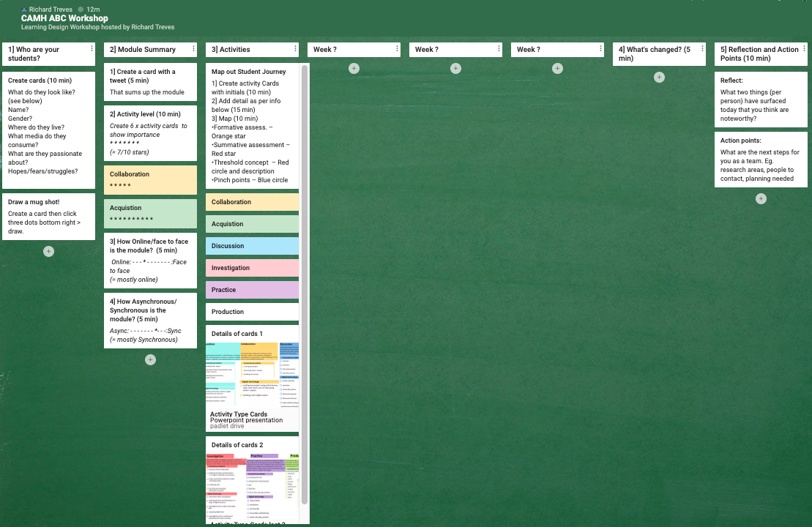Open options menu of first 'Week ?' column
The width and height of the screenshot is (812, 527).
coord(397,48)
